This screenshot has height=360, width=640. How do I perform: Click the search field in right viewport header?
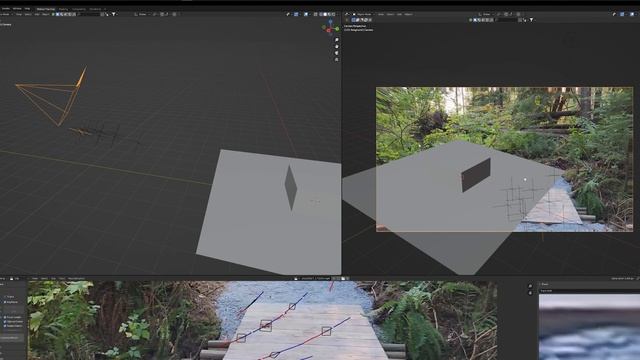point(507,20)
